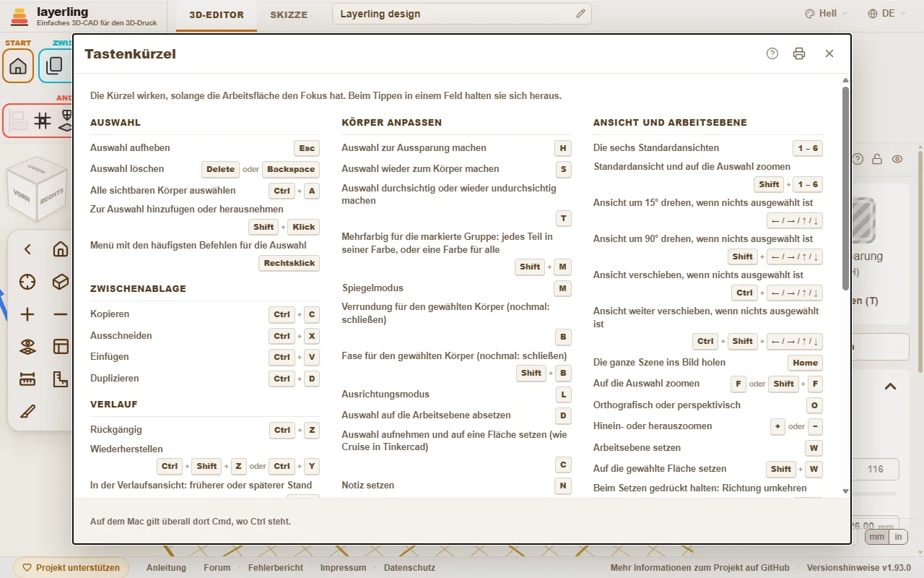Toggle the eye visibility icon on right panel
Viewport: 924px width, 578px height.
point(897,159)
